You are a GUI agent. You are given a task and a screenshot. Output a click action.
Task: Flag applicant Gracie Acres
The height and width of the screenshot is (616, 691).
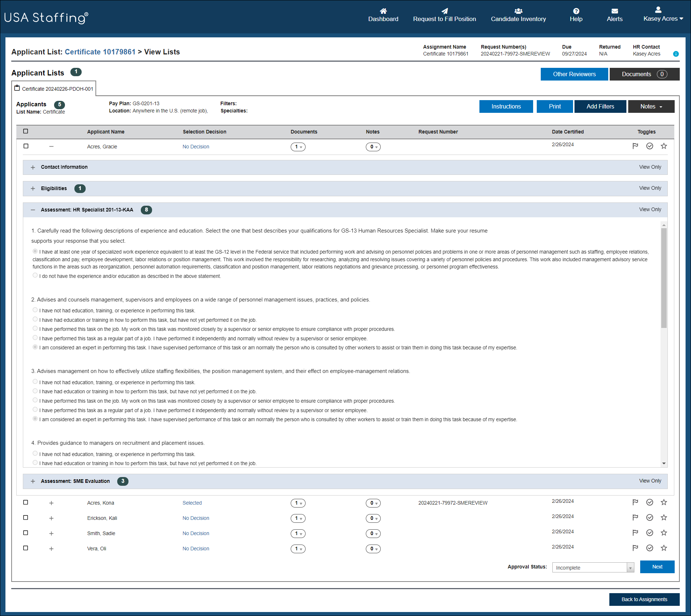pos(635,145)
